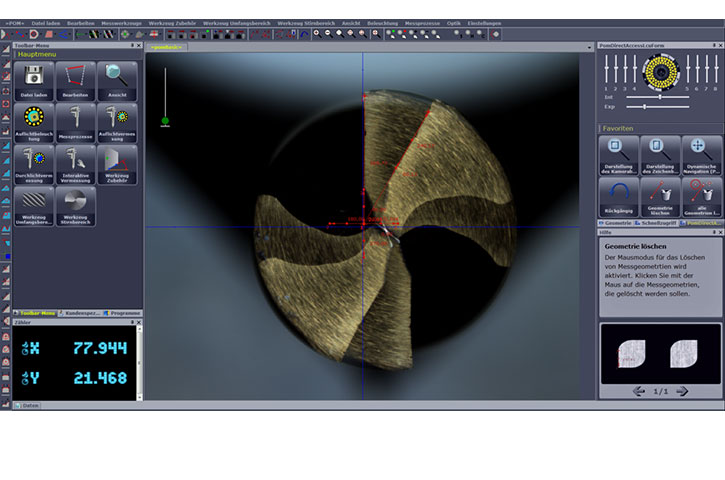Screen dimensions: 725x480
Task: Open the Messwerkzeuge menu
Action: tap(122, 21)
